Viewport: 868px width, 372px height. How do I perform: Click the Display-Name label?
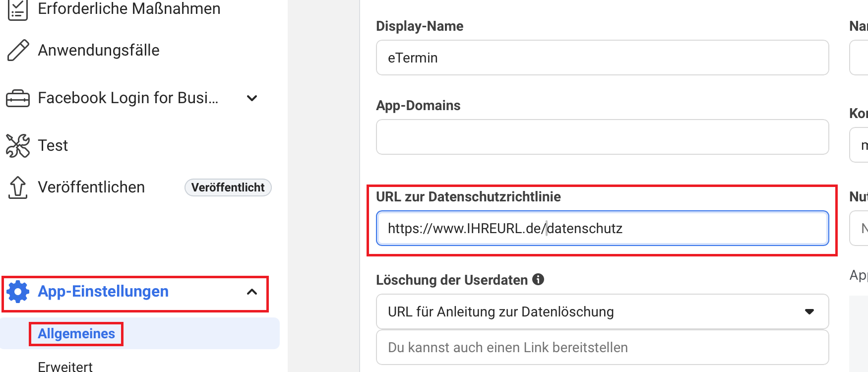(420, 26)
